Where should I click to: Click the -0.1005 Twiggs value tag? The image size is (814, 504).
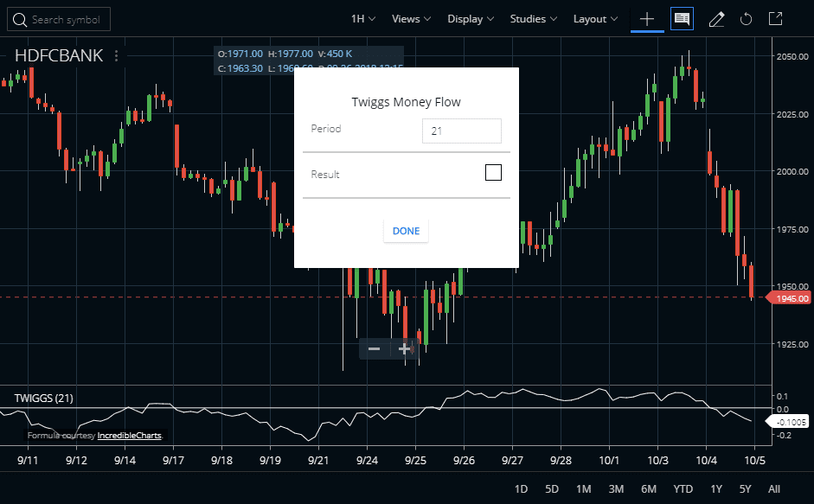[x=788, y=422]
